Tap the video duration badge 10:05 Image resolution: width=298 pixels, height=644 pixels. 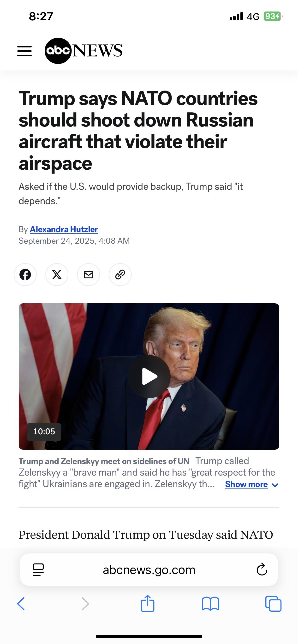pyautogui.click(x=44, y=431)
